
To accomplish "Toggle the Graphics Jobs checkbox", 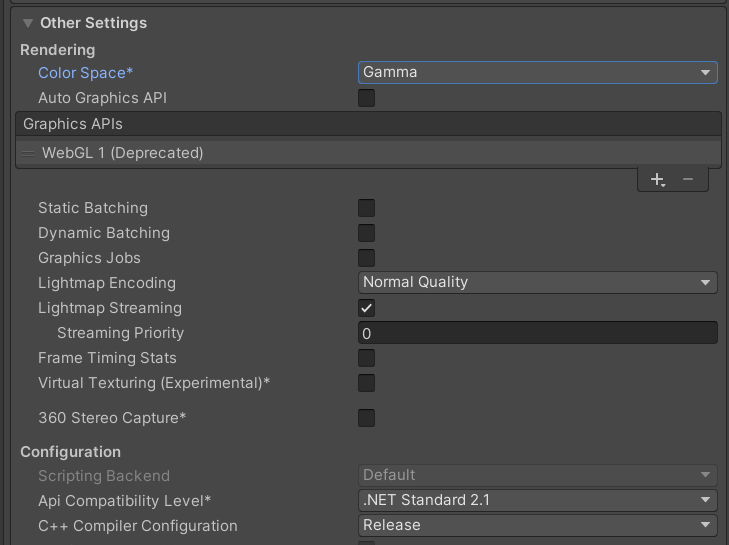I will pyautogui.click(x=366, y=258).
